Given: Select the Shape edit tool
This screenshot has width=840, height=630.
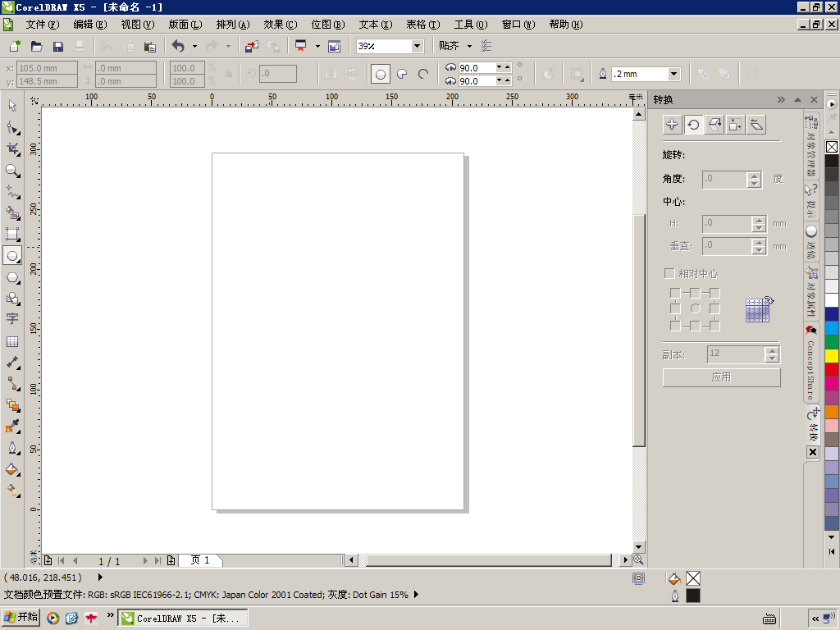Looking at the screenshot, I should [x=12, y=127].
